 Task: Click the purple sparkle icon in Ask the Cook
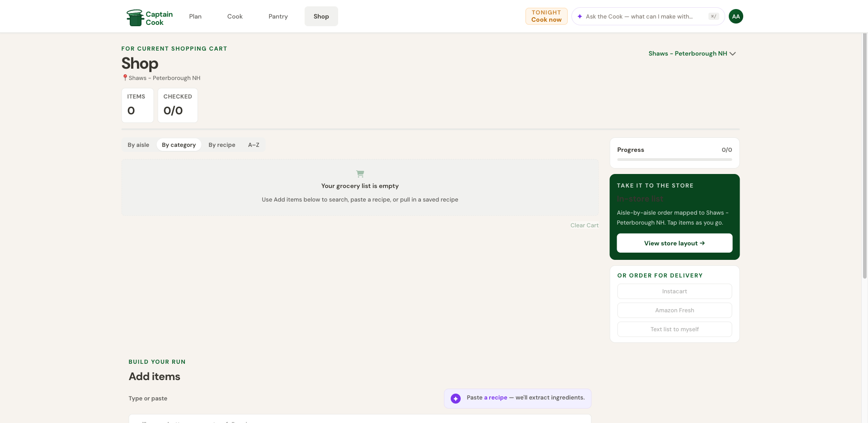[580, 16]
